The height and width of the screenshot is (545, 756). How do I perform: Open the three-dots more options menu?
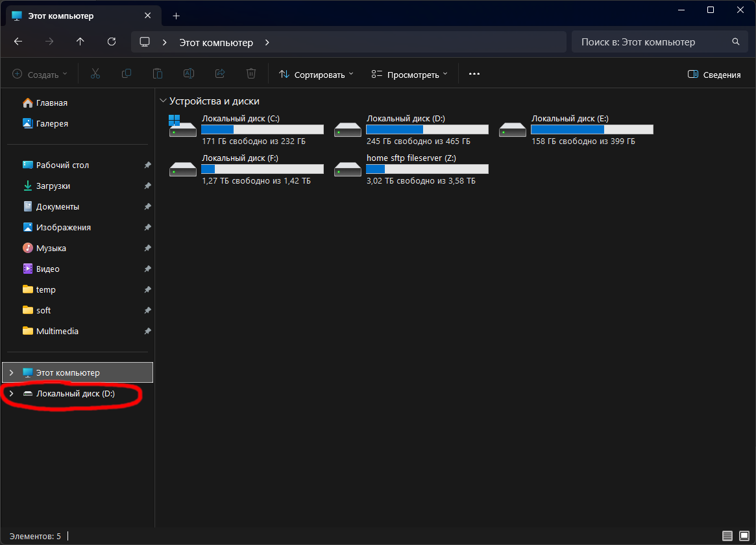[474, 74]
